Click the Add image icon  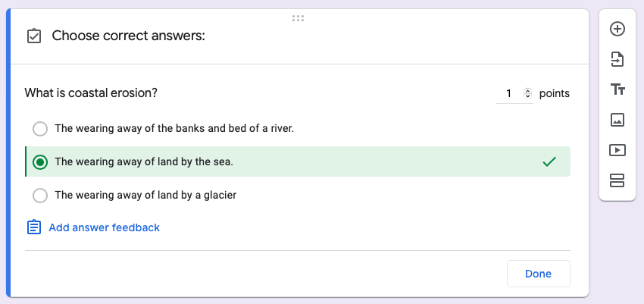[617, 120]
